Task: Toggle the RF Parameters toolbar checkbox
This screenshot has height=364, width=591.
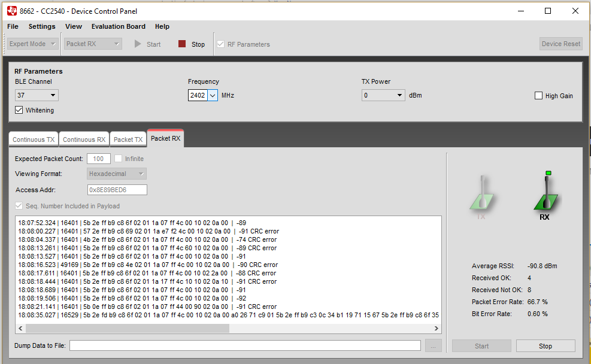Action: pyautogui.click(x=220, y=44)
